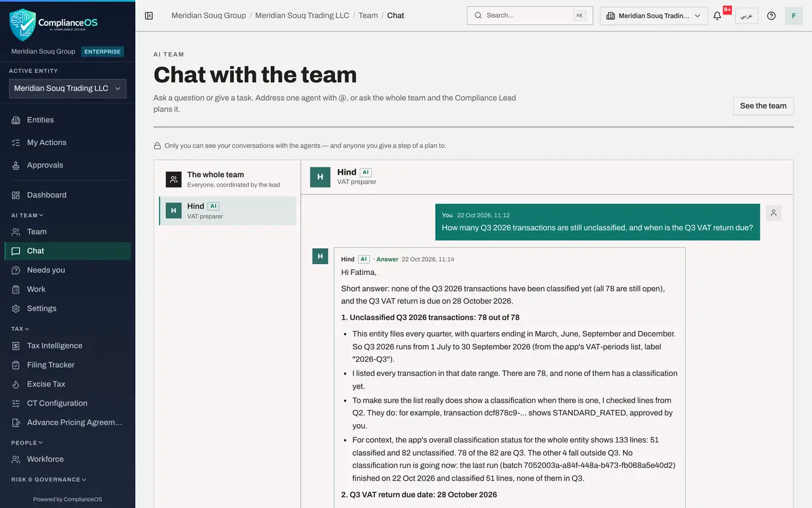Collapse the Risk & Governance section
Screen dimensions: 812x508
[x=49, y=479]
